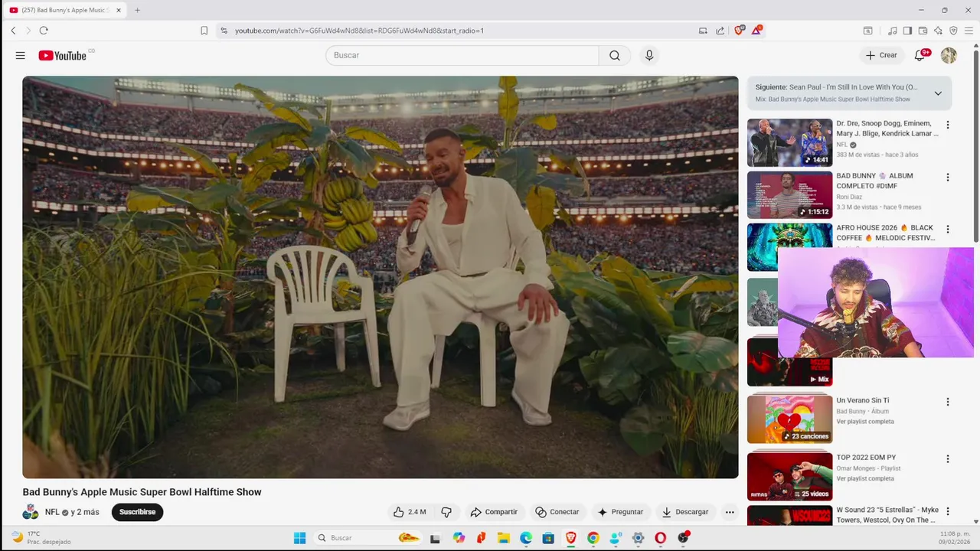This screenshot has height=551, width=980.
Task: Like the video with thumbs up
Action: 410,512
